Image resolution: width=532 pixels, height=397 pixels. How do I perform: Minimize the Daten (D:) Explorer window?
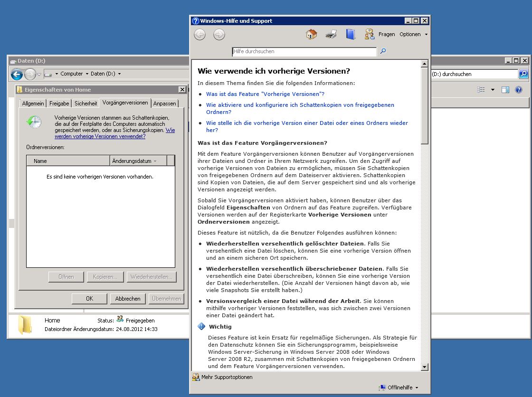tap(508, 60)
